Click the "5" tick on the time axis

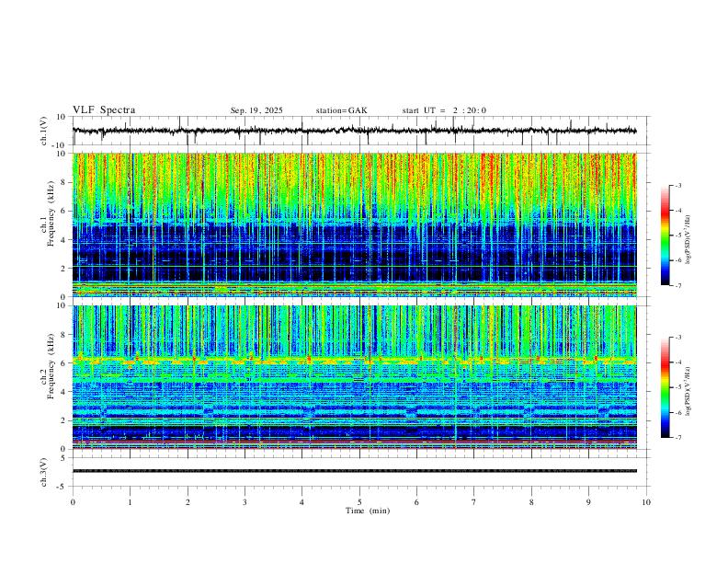tap(359, 502)
